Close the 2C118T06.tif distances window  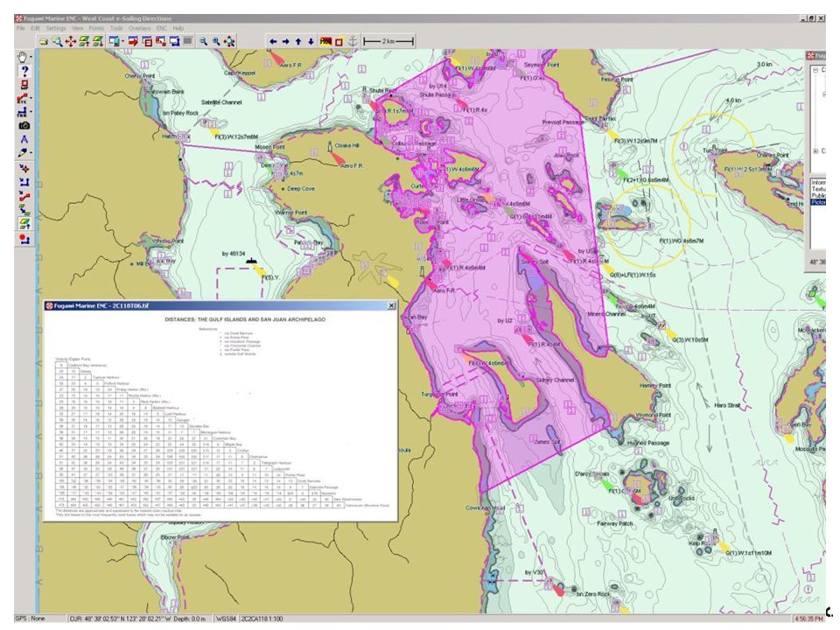[x=392, y=305]
